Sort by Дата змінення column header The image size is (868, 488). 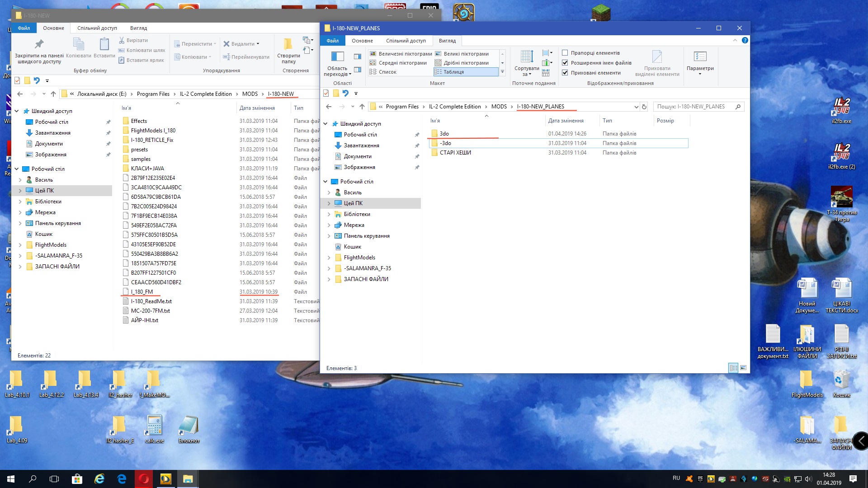click(566, 121)
